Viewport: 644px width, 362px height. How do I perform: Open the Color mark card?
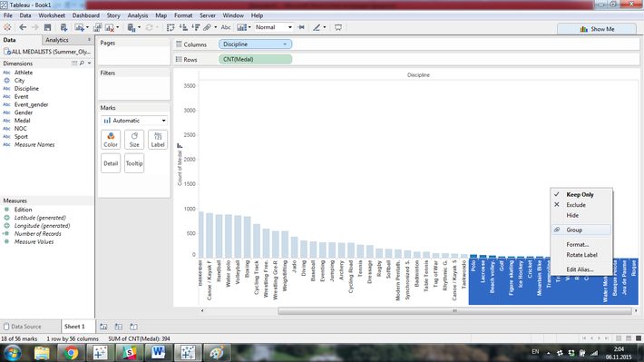coord(111,140)
